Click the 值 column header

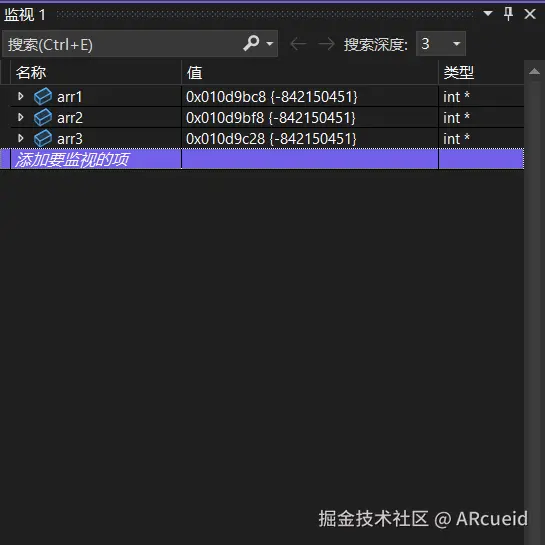[310, 72]
